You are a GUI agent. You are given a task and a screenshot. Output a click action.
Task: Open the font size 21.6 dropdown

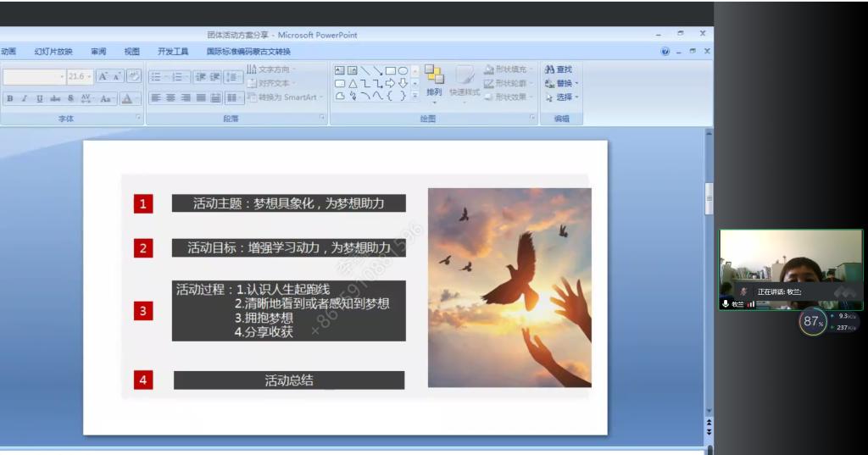point(80,76)
